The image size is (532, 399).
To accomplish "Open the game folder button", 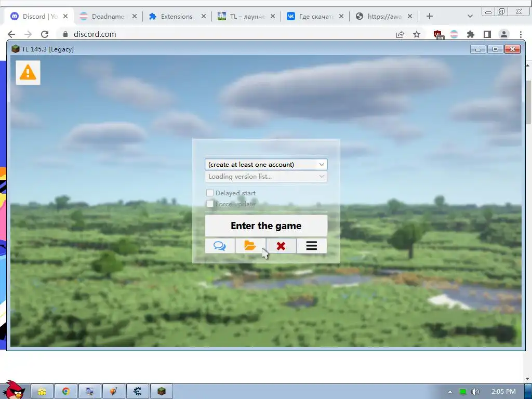I will pyautogui.click(x=250, y=246).
